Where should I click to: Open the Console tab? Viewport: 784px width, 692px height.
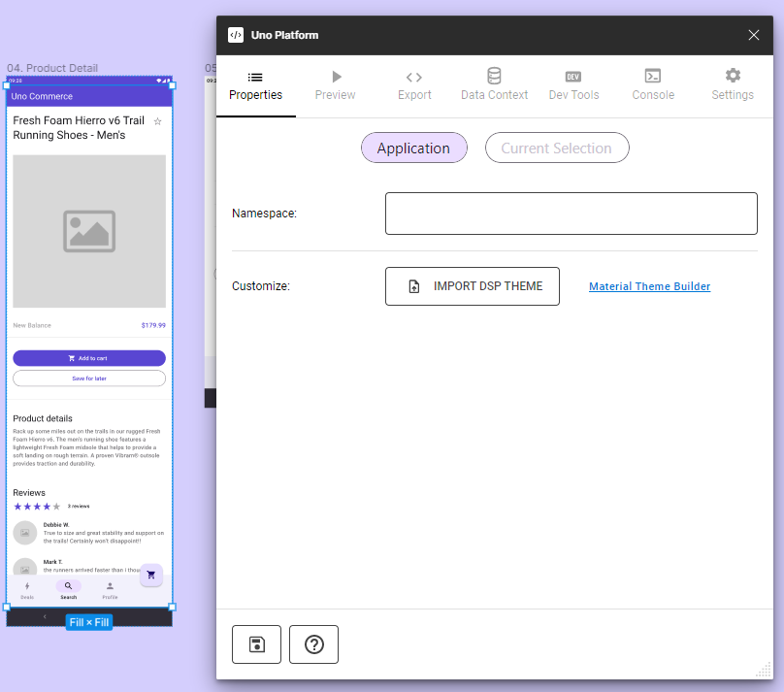tap(653, 85)
